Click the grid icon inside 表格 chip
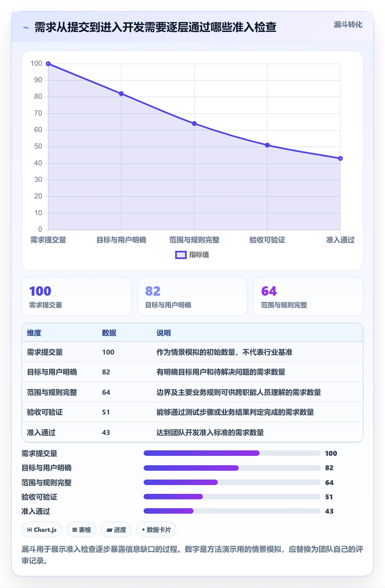This screenshot has width=385, height=588. point(75,530)
